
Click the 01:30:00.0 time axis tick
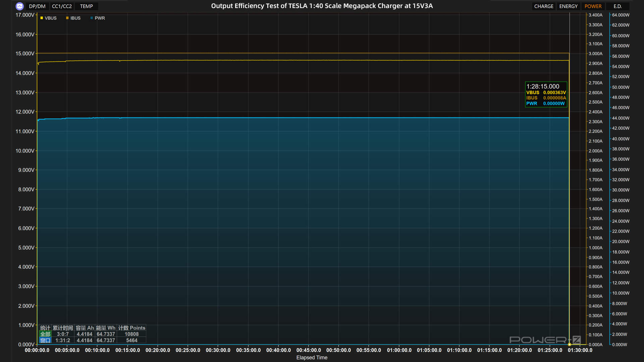(580, 350)
